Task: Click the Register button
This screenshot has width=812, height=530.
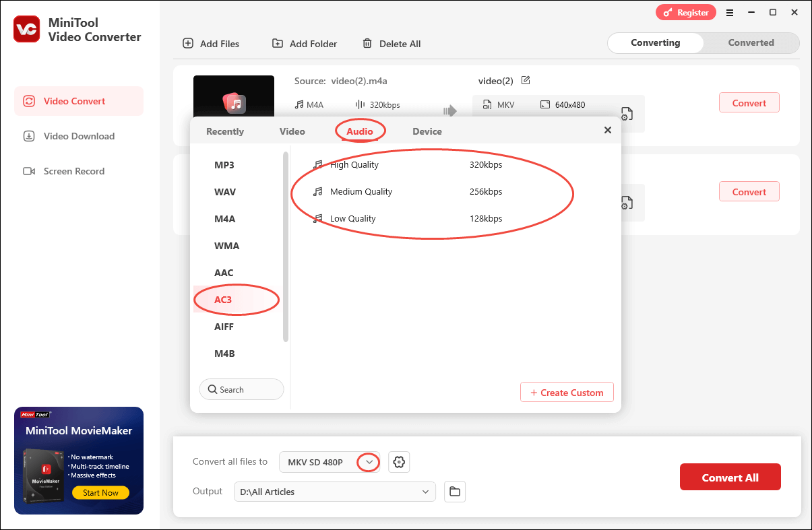Action: 687,12
